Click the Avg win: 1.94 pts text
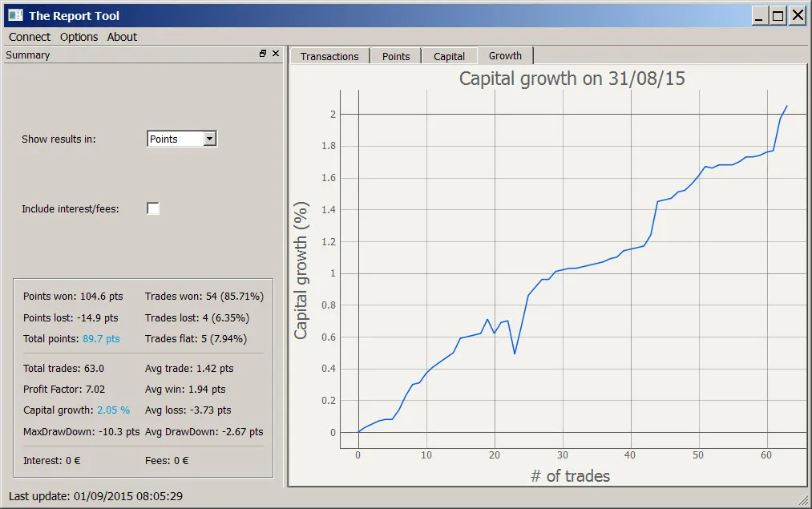Image resolution: width=812 pixels, height=509 pixels. click(185, 390)
